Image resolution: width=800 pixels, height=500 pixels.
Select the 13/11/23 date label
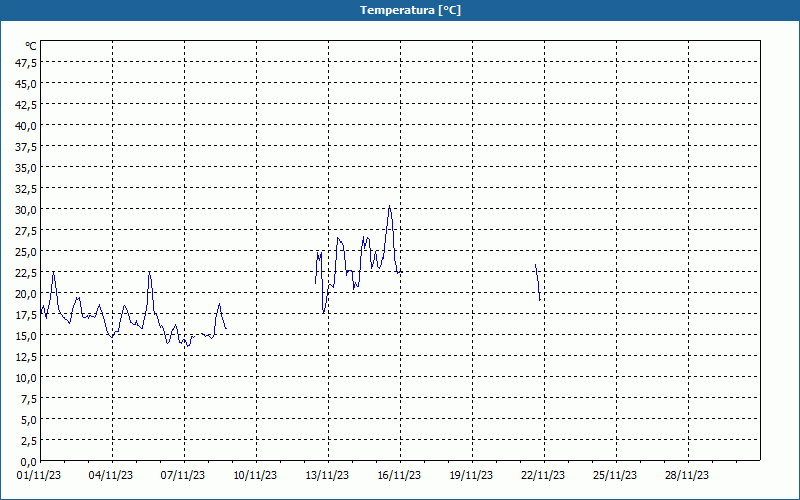pyautogui.click(x=327, y=476)
